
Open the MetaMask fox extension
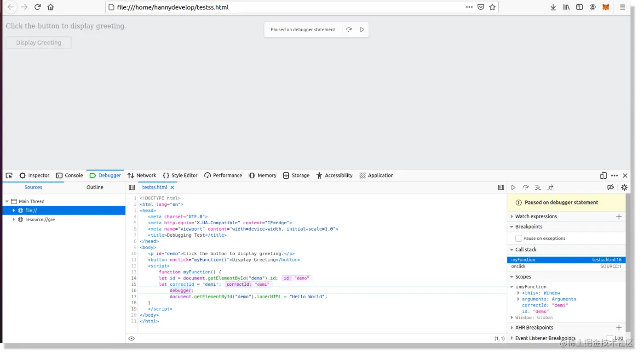coord(606,7)
